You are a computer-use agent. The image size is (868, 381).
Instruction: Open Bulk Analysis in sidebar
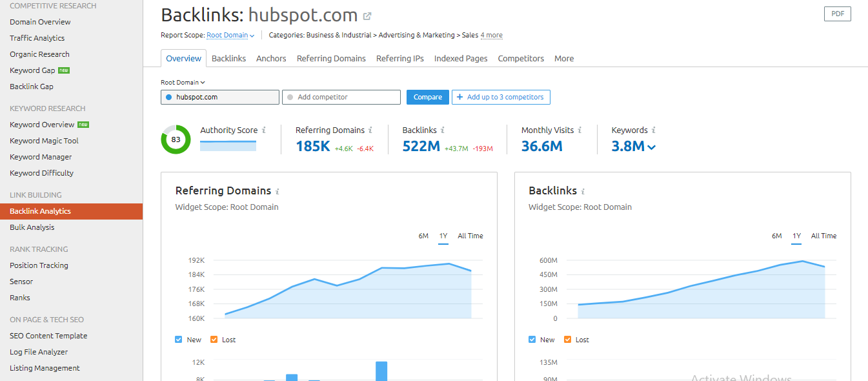point(32,227)
